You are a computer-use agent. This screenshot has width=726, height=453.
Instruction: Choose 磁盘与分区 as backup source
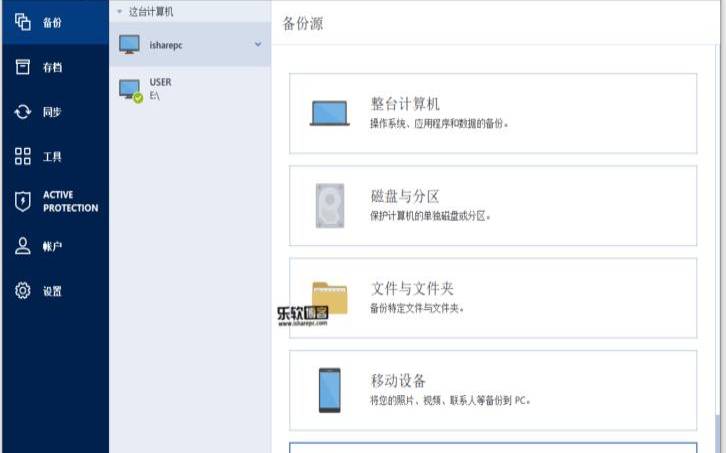tap(493, 206)
